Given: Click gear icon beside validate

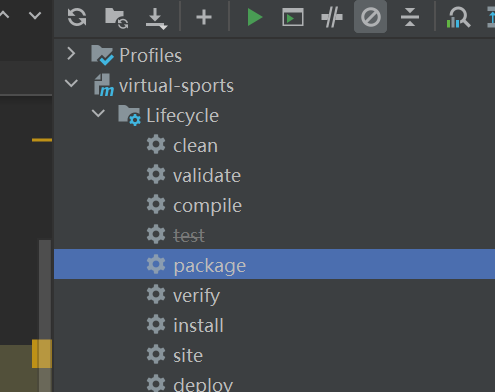Looking at the screenshot, I should click(x=156, y=174).
